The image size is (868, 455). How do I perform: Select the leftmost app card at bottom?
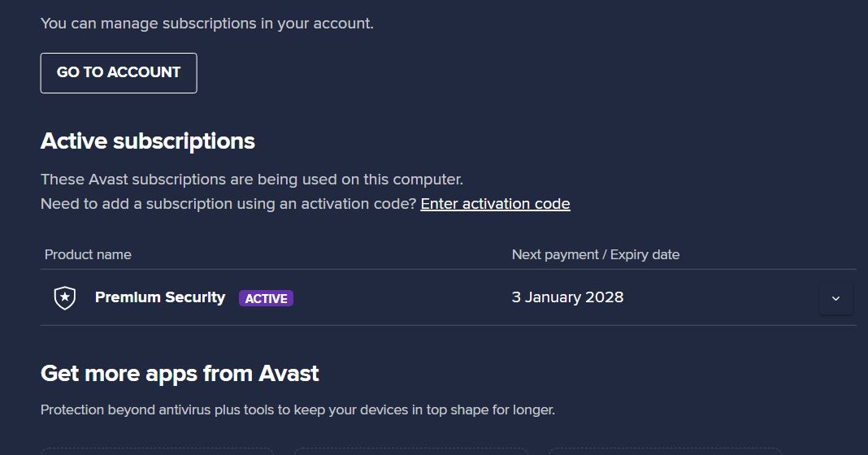(158, 450)
